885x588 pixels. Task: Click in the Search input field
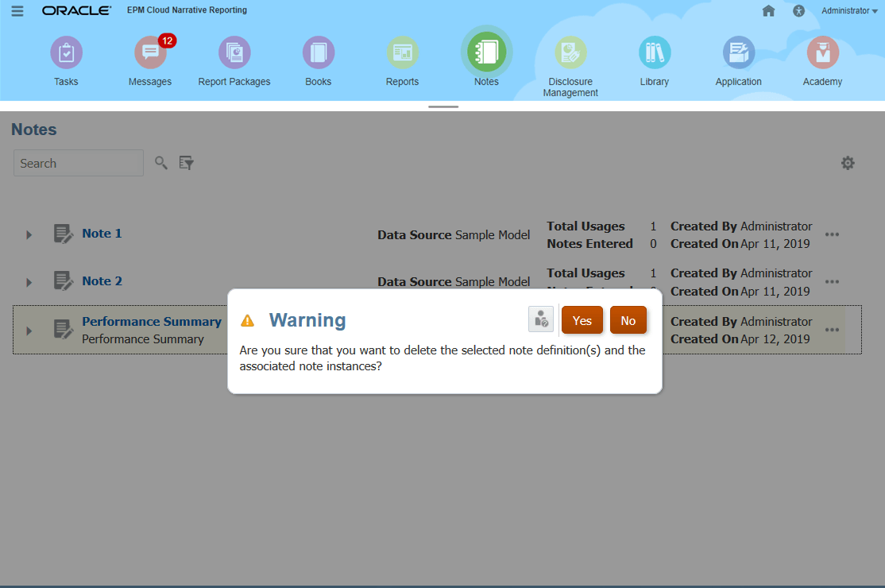79,163
